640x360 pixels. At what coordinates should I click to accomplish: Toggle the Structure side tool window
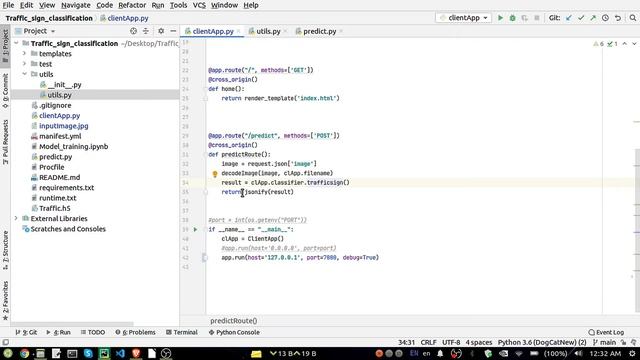(x=5, y=250)
